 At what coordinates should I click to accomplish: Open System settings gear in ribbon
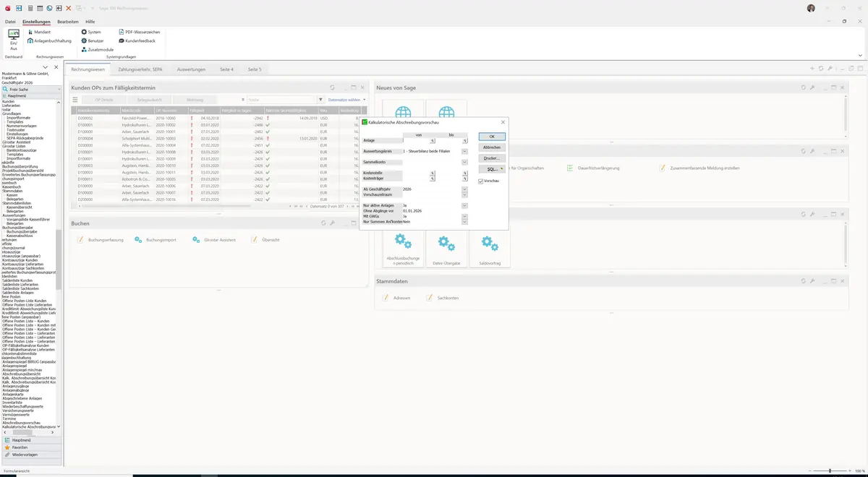[x=91, y=33]
